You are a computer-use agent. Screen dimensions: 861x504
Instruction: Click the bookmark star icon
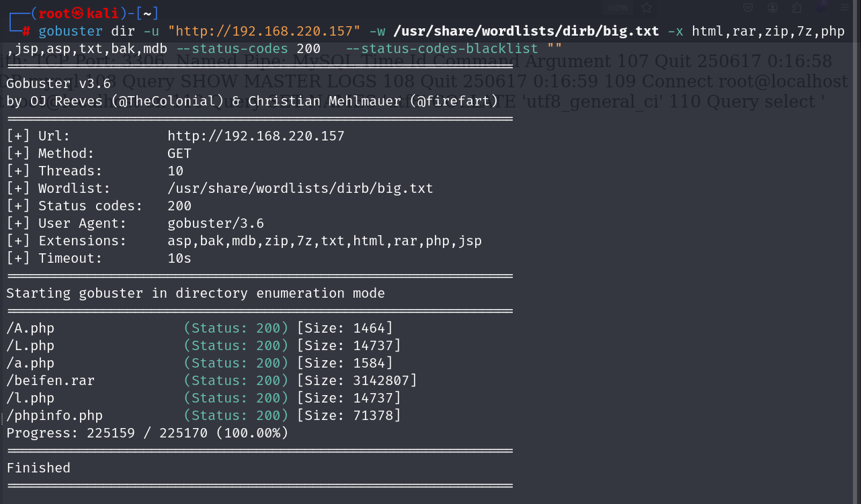(x=647, y=8)
